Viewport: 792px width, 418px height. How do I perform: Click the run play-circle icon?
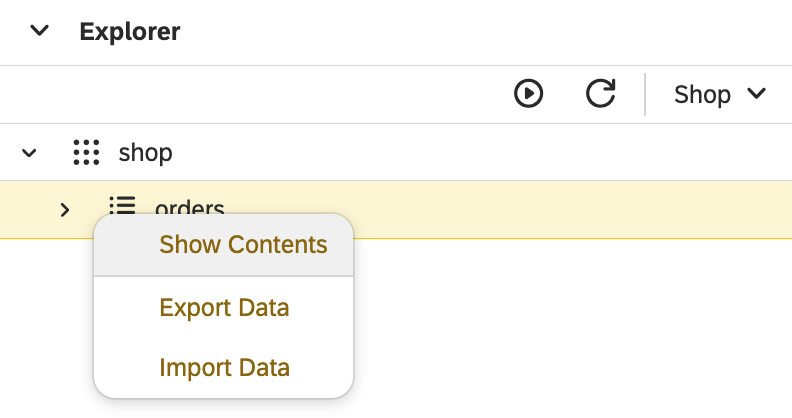tap(528, 94)
